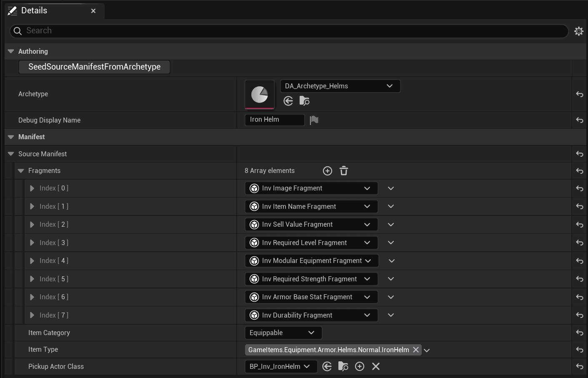Close the Details tab
The image size is (588, 378).
pyautogui.click(x=93, y=11)
